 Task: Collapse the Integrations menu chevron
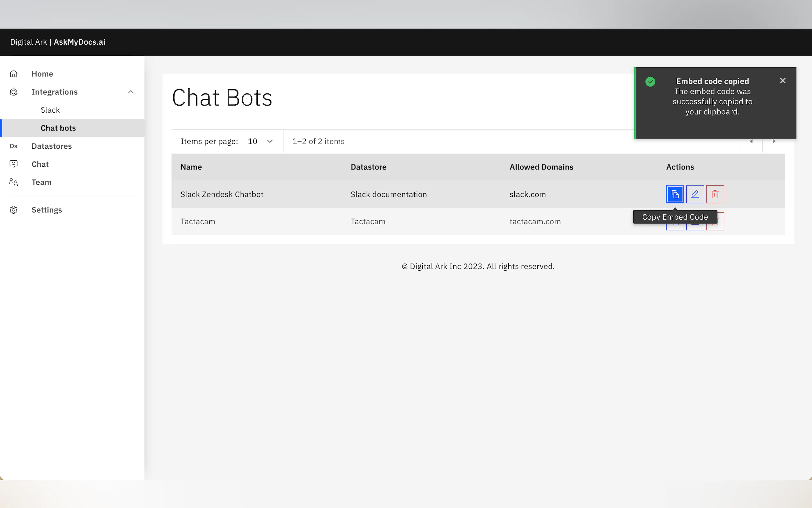[131, 92]
